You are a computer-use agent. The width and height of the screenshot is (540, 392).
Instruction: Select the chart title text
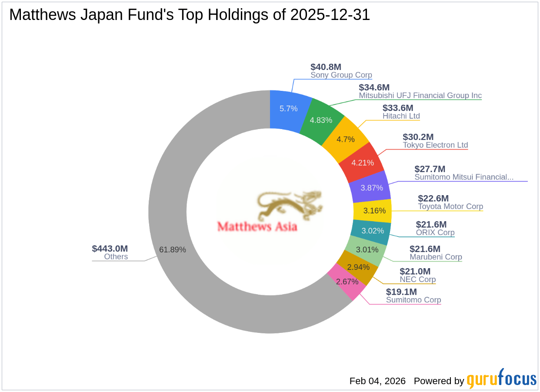(190, 14)
